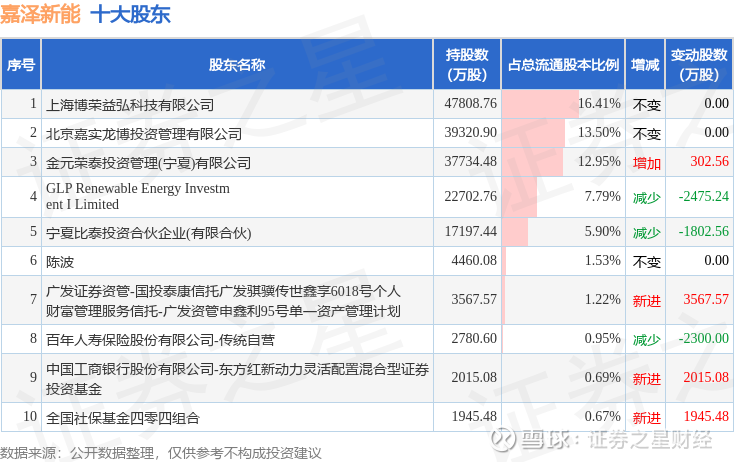
Task: Click shareholder 金元荣泰投资管理(宁夏)有限公司
Action: pyautogui.click(x=148, y=163)
